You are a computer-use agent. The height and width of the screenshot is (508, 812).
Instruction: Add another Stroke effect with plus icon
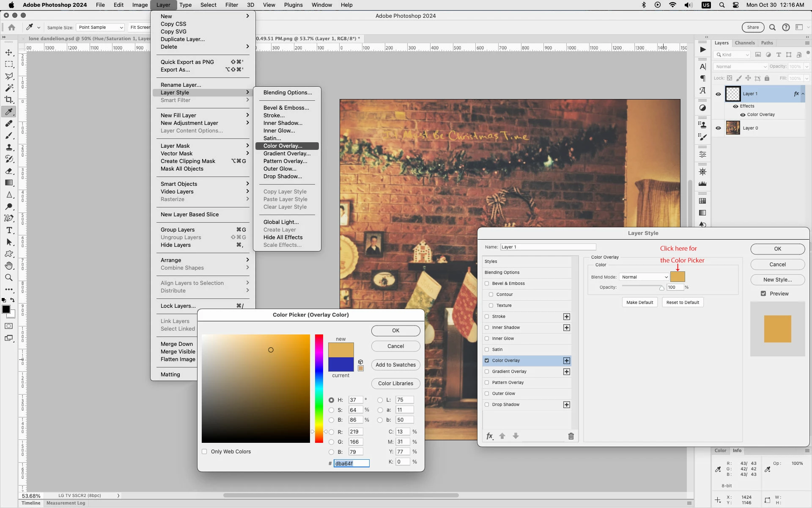click(x=567, y=317)
